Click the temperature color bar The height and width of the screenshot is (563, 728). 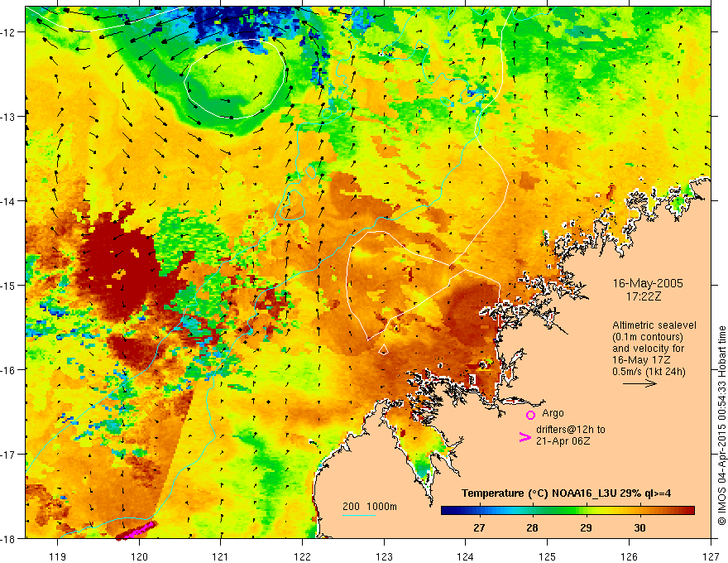[x=568, y=511]
